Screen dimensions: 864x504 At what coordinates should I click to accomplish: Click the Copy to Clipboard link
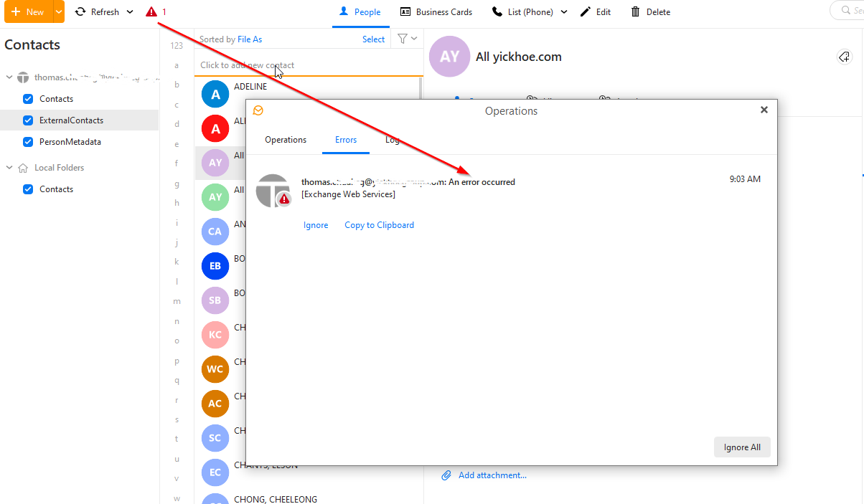point(379,225)
